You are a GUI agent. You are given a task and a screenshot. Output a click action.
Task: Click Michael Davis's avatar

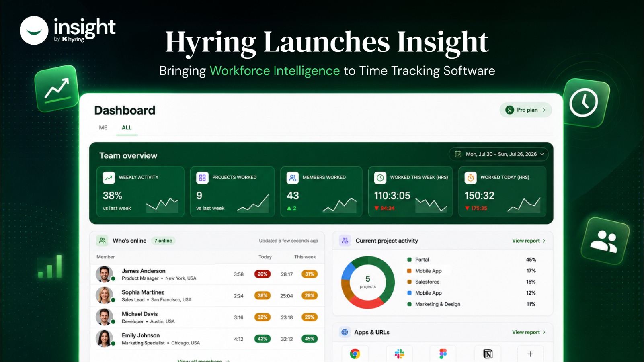[105, 317]
